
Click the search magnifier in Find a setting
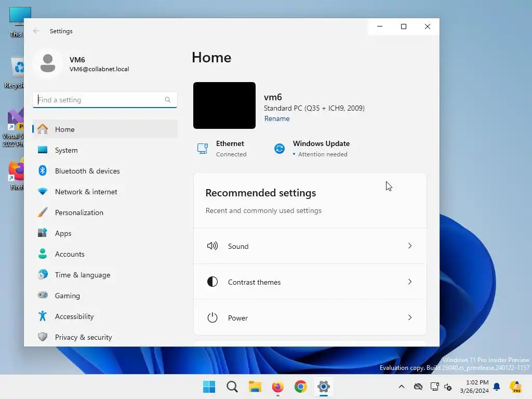click(x=168, y=100)
